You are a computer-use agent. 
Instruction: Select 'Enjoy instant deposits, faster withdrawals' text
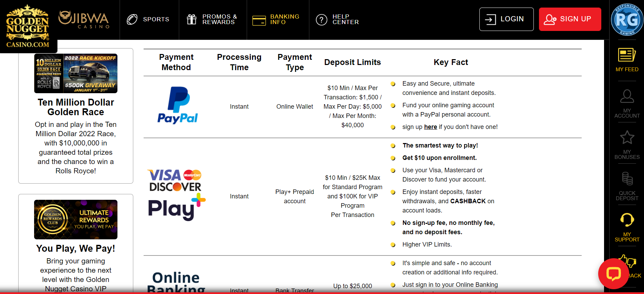448,201
